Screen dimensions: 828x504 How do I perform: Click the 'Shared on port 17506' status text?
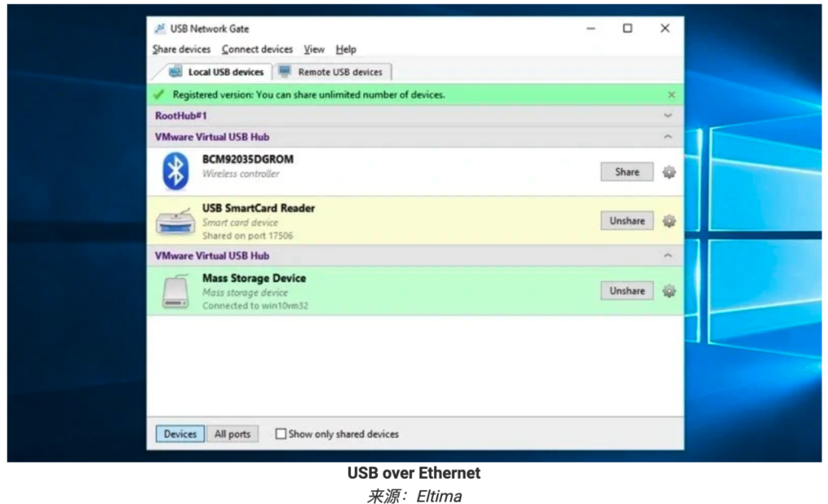click(x=248, y=236)
